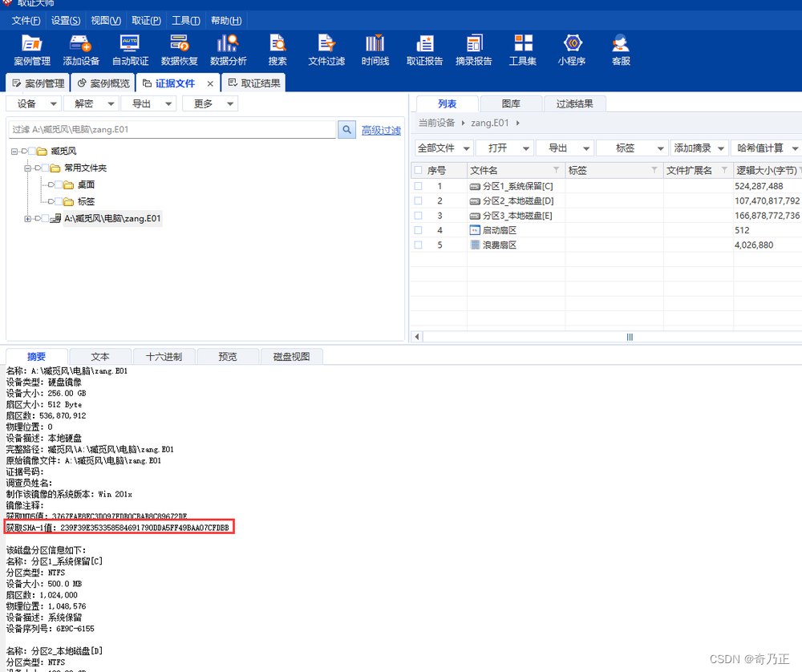This screenshot has height=672, width=802.
Task: Open 摘录报告 from the toolbar
Action: pos(474,50)
